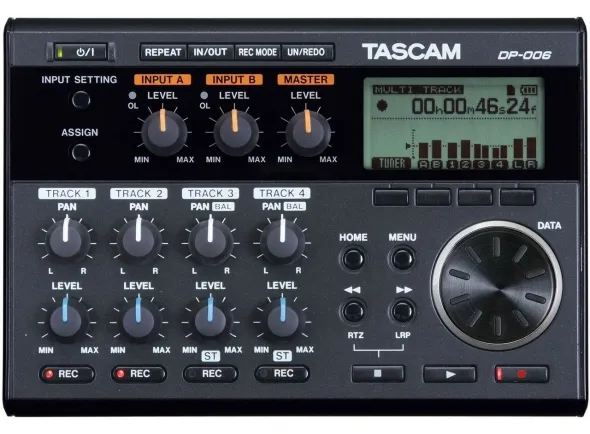Click the DP-006 model label
This screenshot has width=590, height=434.
pyautogui.click(x=524, y=55)
